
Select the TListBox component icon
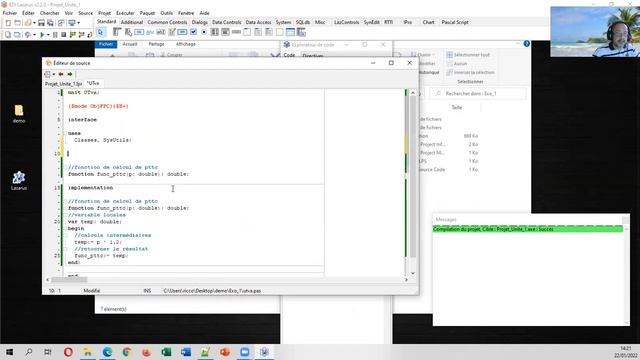pos(215,32)
